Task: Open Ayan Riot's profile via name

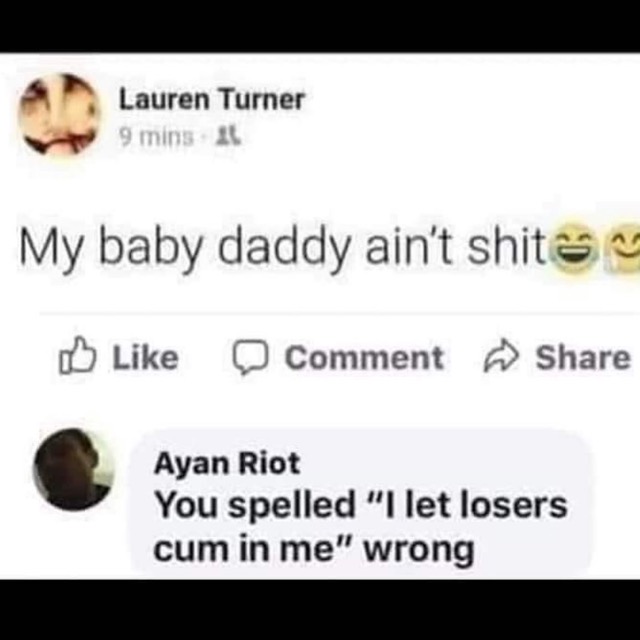Action: pyautogui.click(x=227, y=464)
